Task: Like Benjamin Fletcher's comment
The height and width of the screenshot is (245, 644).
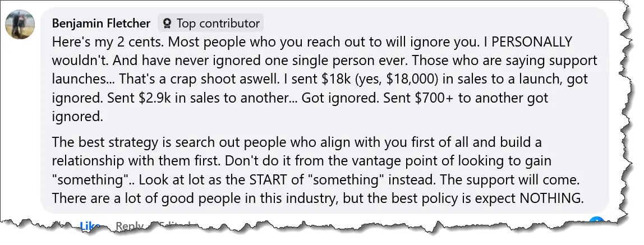Action: [x=90, y=226]
